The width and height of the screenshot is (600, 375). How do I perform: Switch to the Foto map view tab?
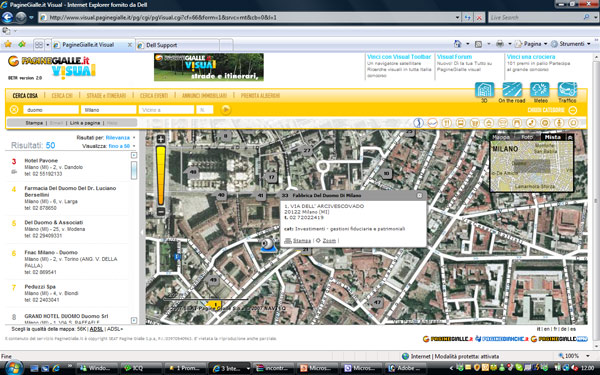click(527, 137)
